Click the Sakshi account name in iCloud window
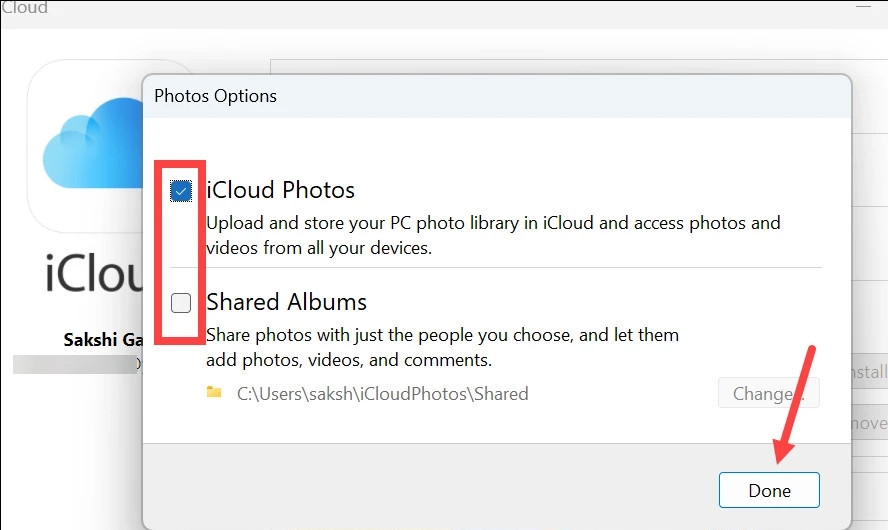888x530 pixels. 103,340
